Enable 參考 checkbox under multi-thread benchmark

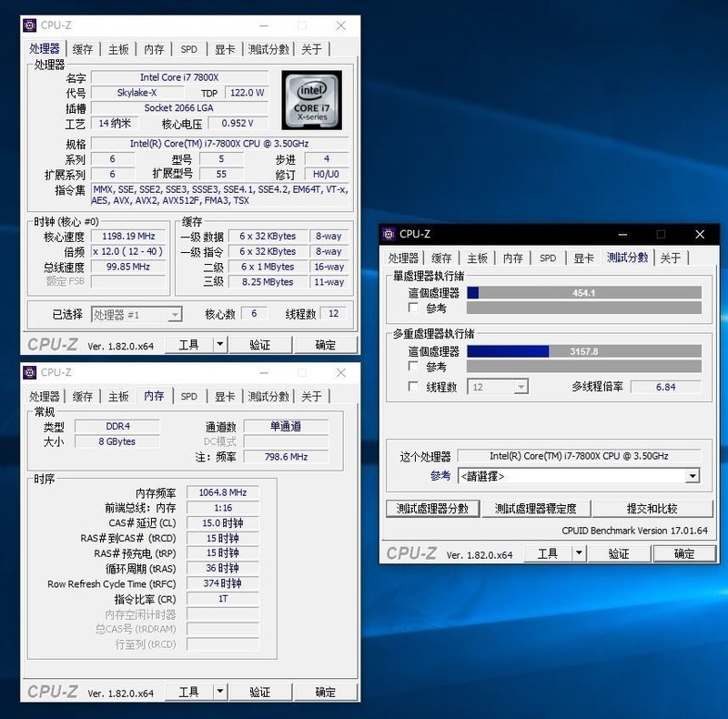point(413,367)
